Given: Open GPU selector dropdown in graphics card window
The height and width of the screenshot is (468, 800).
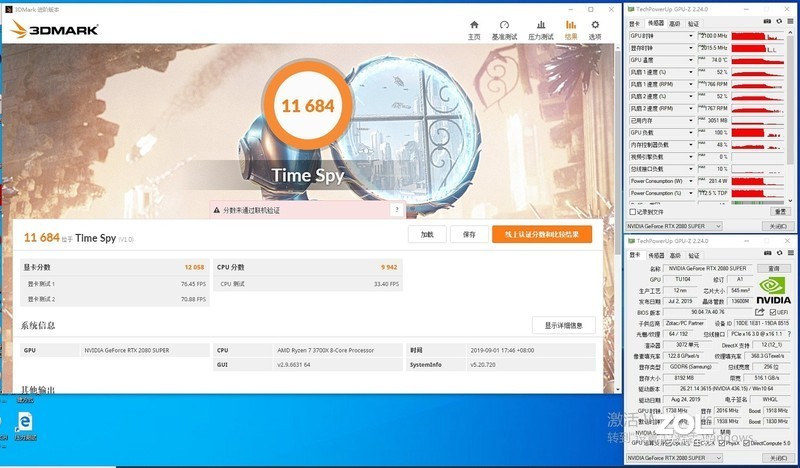Looking at the screenshot, I should pos(674,458).
